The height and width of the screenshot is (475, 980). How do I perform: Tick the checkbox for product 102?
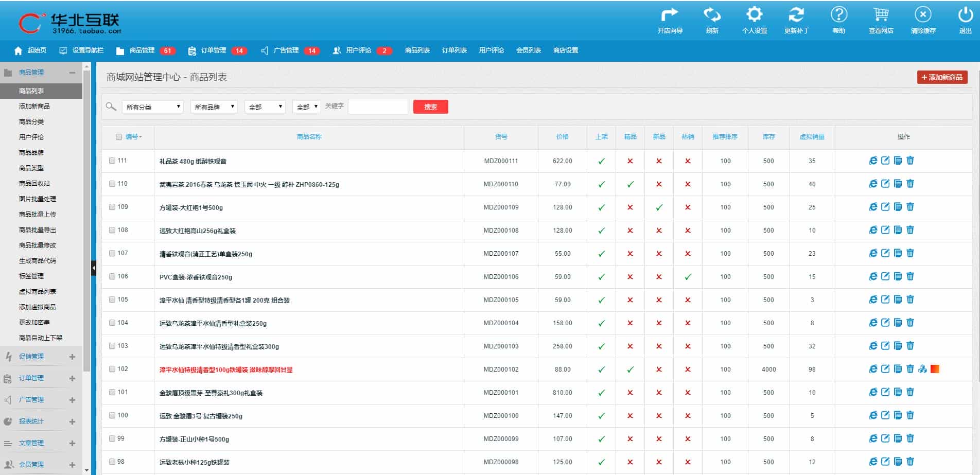click(112, 369)
